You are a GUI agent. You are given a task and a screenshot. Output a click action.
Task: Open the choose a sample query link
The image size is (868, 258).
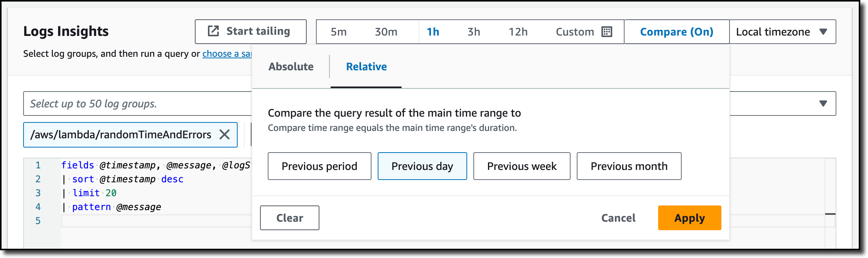(x=227, y=54)
